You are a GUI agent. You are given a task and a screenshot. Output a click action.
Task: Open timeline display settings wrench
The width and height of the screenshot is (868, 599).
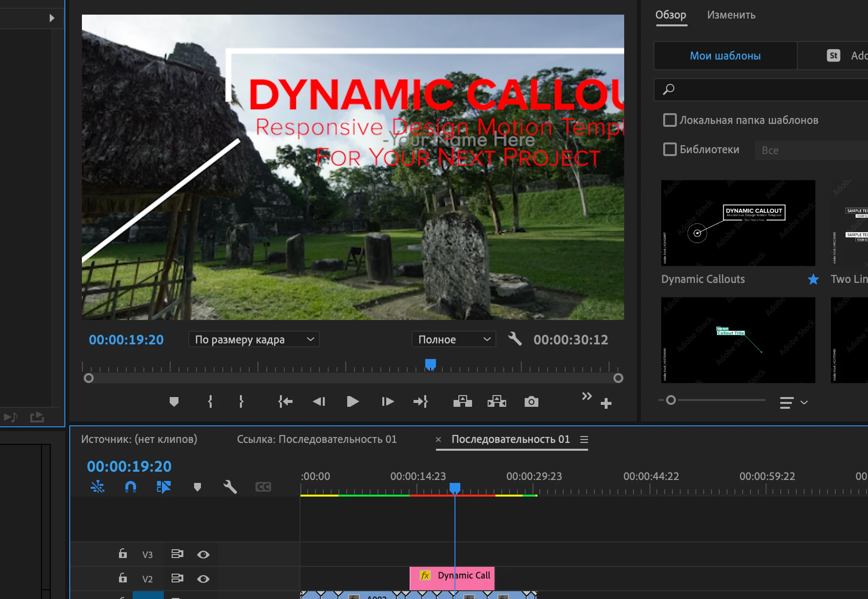(x=230, y=487)
